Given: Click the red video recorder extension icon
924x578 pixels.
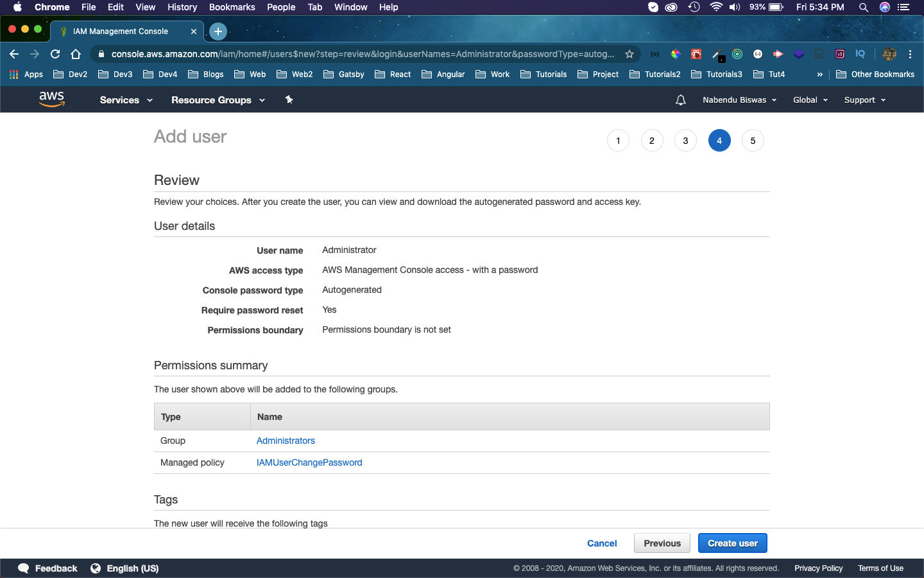Looking at the screenshot, I should click(778, 54).
